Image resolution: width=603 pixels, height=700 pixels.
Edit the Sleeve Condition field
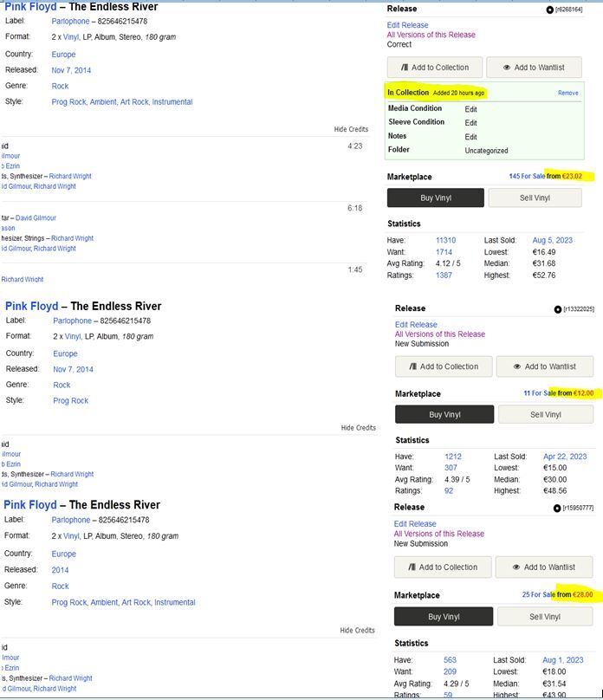(x=470, y=123)
